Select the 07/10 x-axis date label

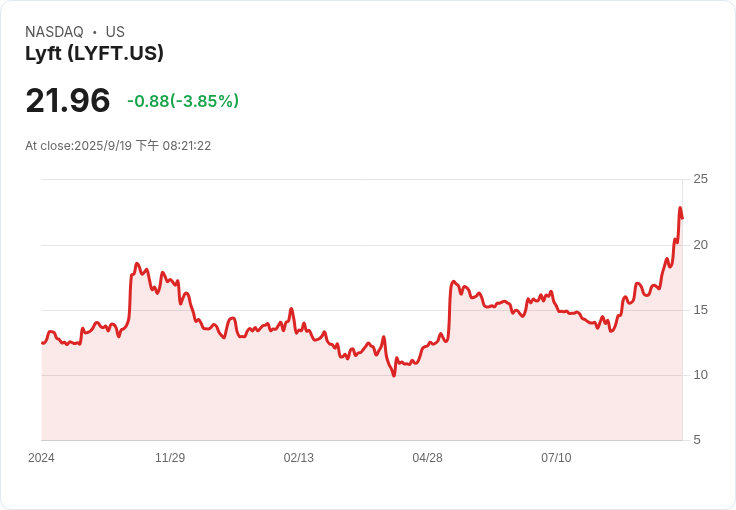[556, 458]
